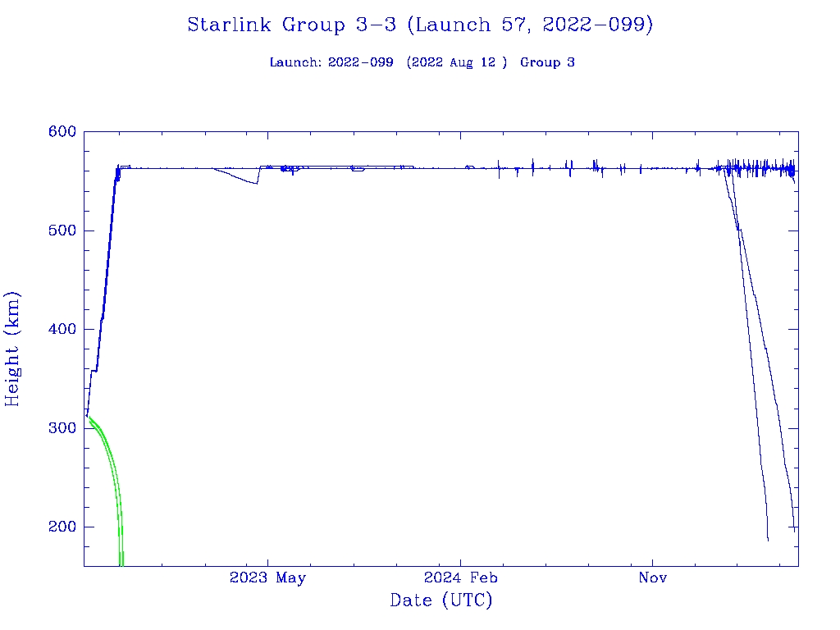Click the x-axis tick label '2023 May'
The width and height of the screenshot is (840, 630).
click(268, 577)
